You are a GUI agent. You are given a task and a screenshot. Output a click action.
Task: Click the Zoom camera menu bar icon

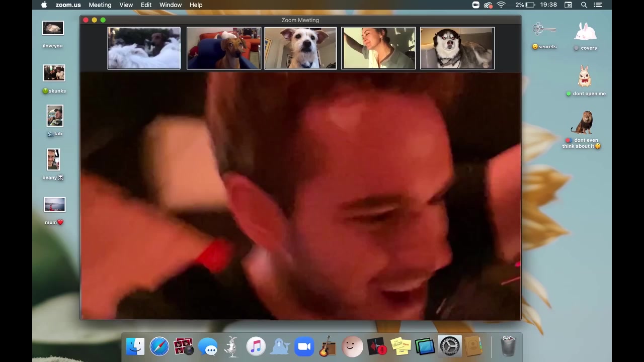[x=476, y=5]
